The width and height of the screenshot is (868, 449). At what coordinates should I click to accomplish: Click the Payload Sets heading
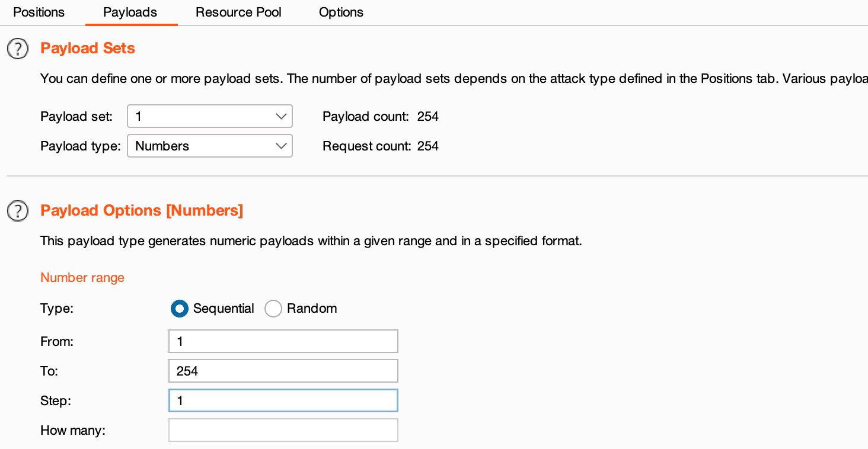(88, 49)
